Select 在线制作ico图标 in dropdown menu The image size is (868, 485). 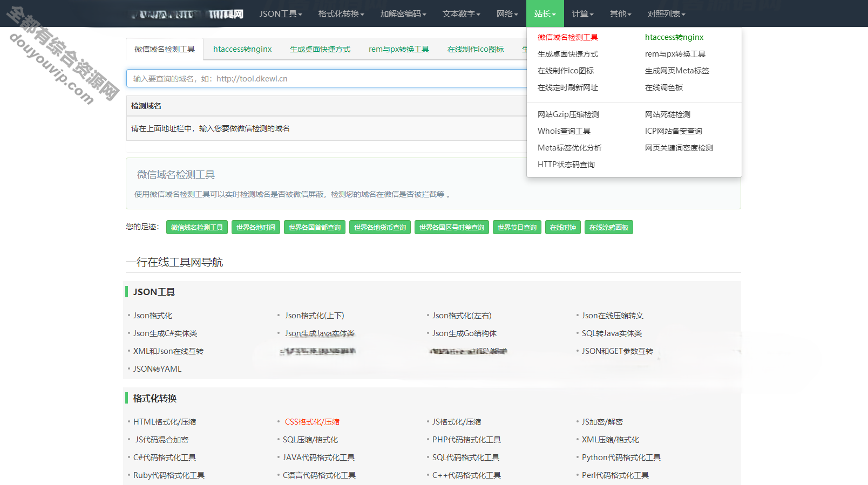pyautogui.click(x=566, y=71)
